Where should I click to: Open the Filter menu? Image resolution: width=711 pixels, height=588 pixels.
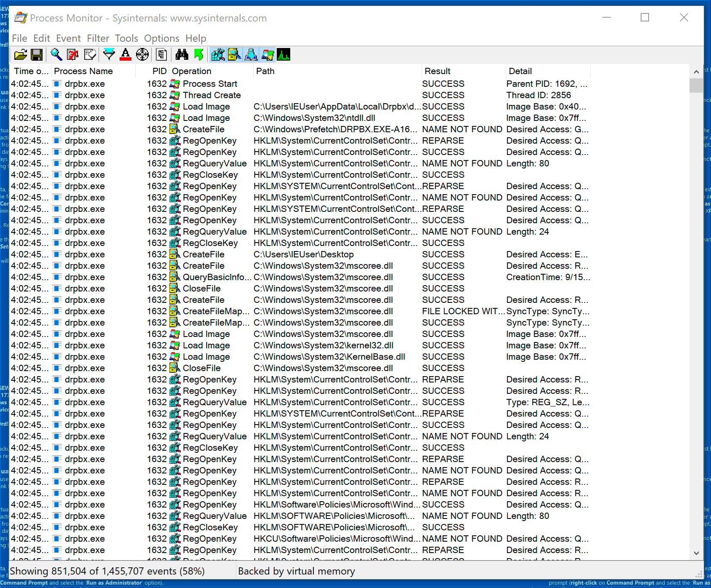(98, 38)
